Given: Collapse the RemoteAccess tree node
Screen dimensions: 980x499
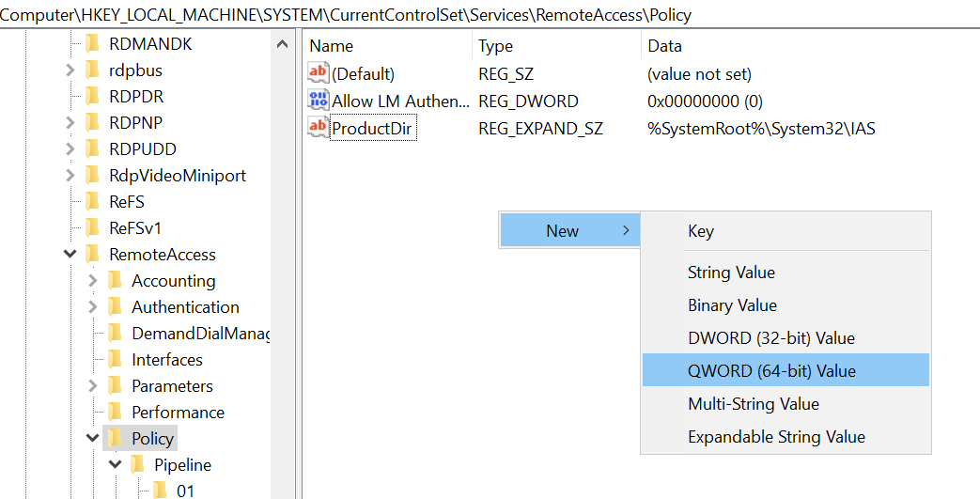Looking at the screenshot, I should [70, 254].
